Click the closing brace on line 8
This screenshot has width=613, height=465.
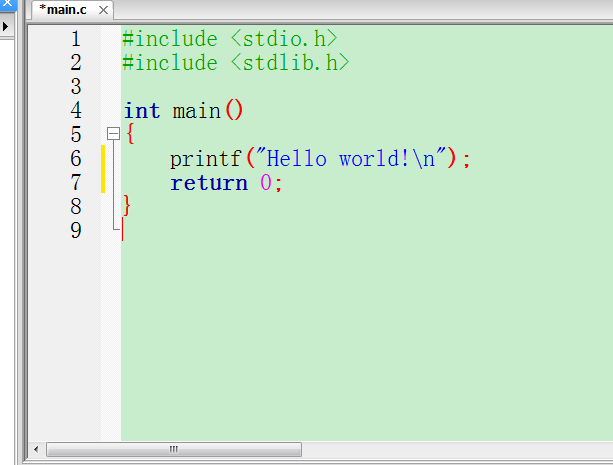pos(127,206)
